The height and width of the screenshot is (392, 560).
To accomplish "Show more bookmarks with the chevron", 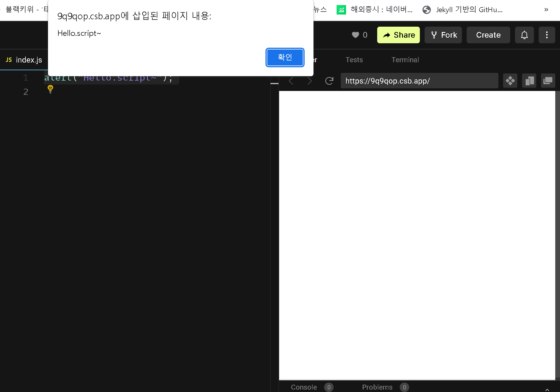I will [x=546, y=9].
